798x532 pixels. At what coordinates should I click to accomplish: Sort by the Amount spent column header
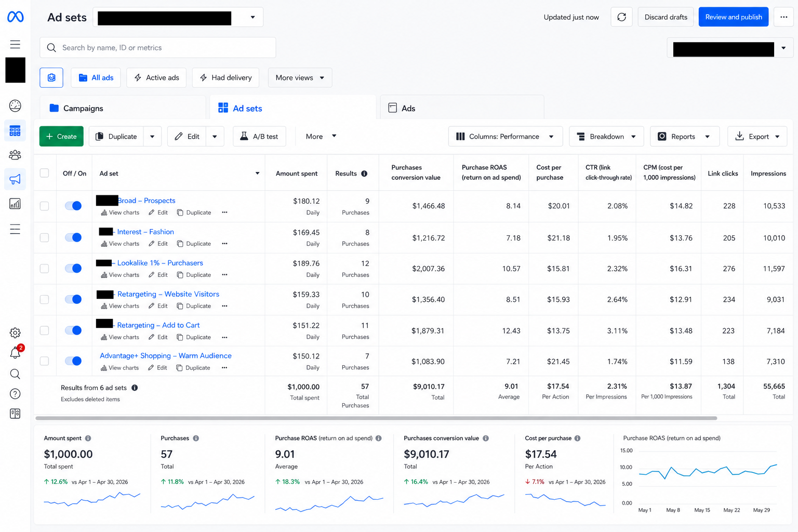coord(296,174)
